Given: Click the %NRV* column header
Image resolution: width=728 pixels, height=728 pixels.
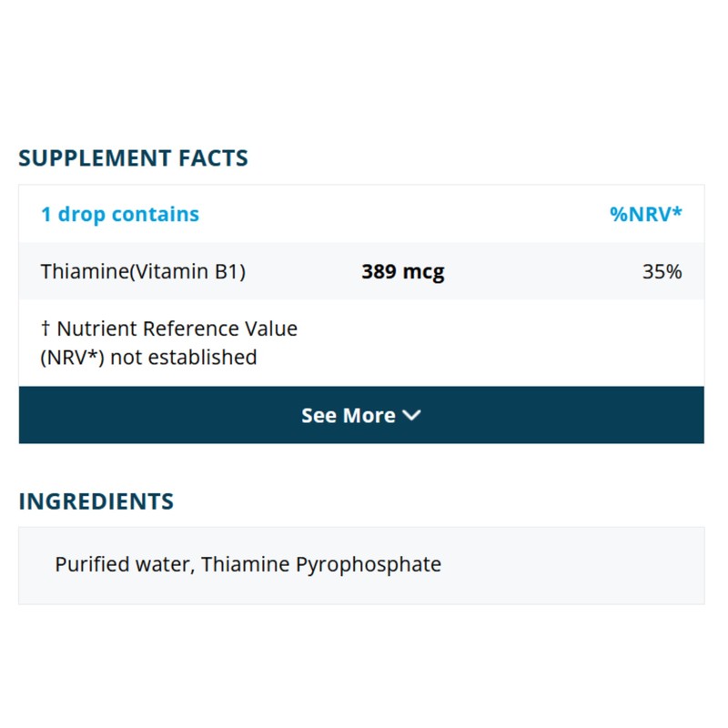Looking at the screenshot, I should point(645,215).
